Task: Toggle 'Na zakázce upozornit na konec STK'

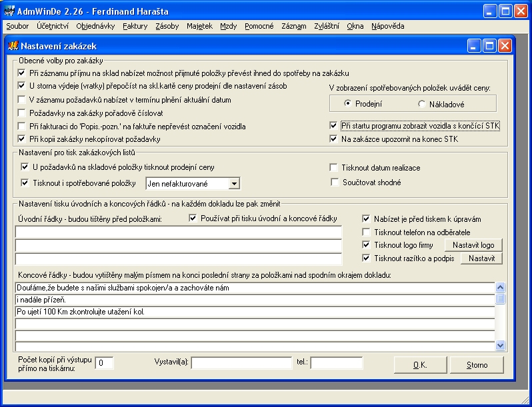Action: (x=333, y=139)
